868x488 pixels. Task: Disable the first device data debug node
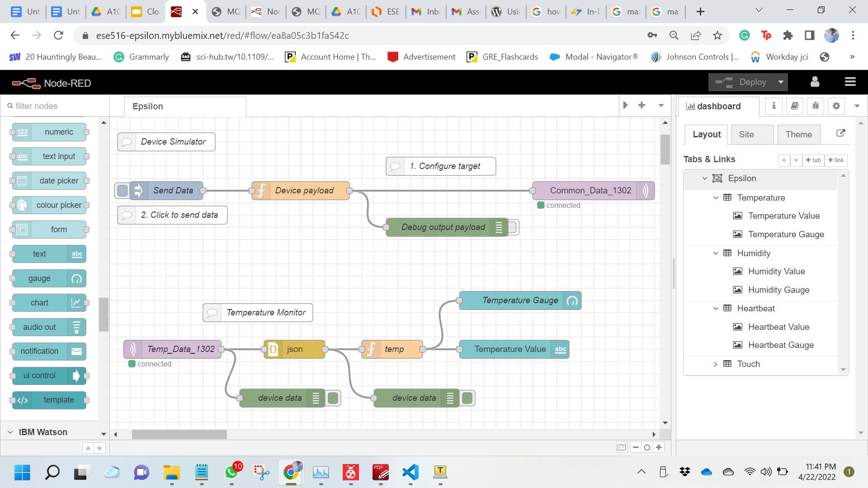click(x=333, y=398)
